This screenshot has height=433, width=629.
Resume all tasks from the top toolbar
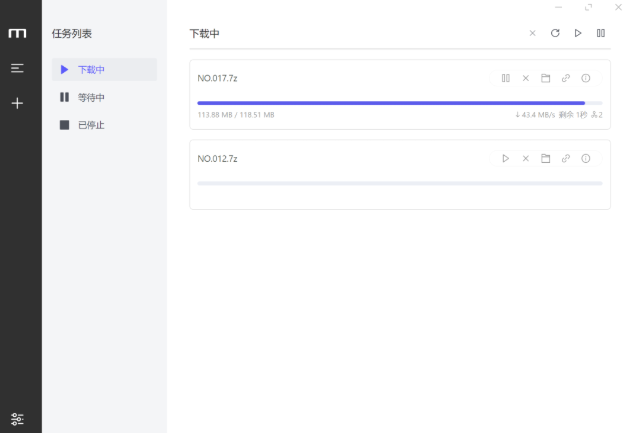click(x=578, y=33)
